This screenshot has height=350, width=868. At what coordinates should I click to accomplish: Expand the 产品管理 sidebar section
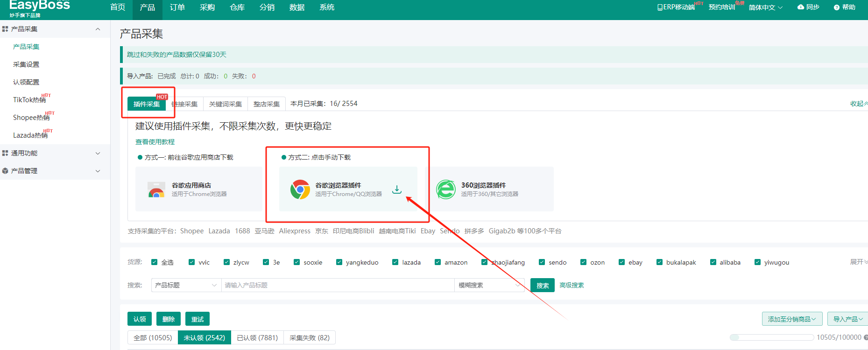[98, 171]
